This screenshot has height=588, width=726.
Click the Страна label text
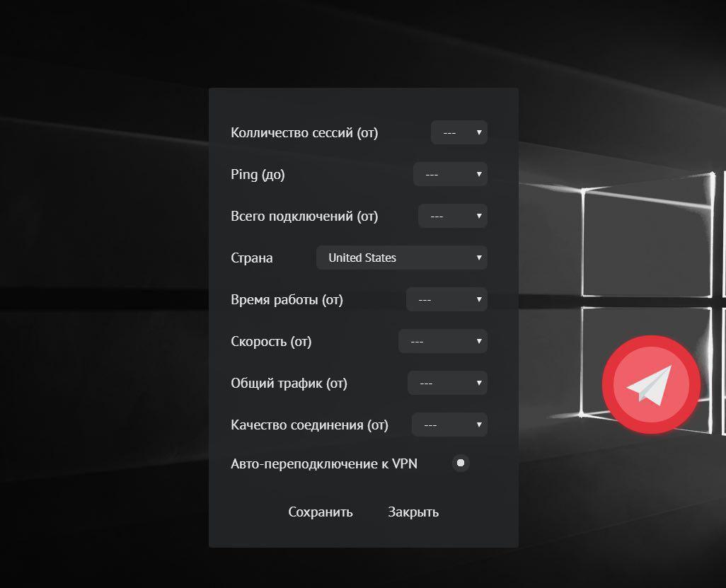pyautogui.click(x=251, y=258)
